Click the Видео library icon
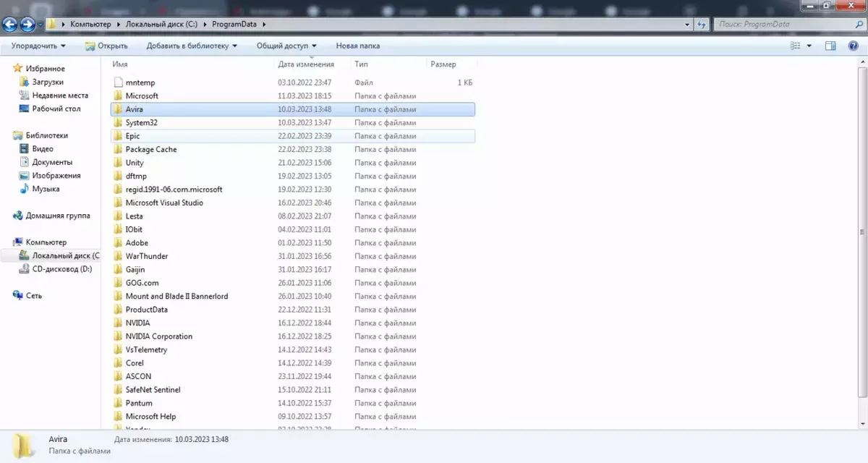The height and width of the screenshot is (463, 868). coord(25,148)
